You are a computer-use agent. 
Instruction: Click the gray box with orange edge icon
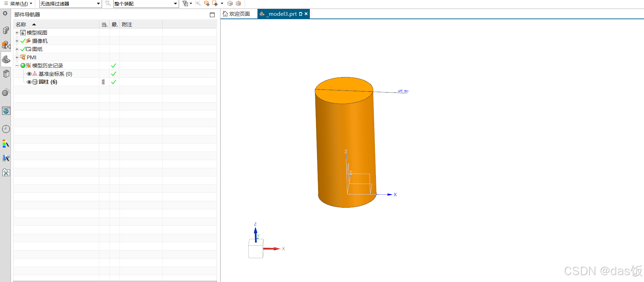click(x=230, y=3)
